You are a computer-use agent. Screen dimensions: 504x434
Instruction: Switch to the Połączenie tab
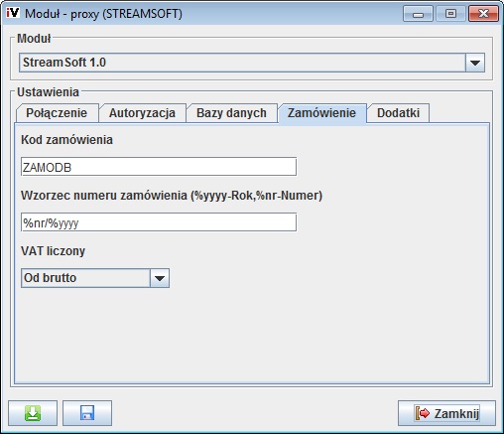[x=57, y=113]
